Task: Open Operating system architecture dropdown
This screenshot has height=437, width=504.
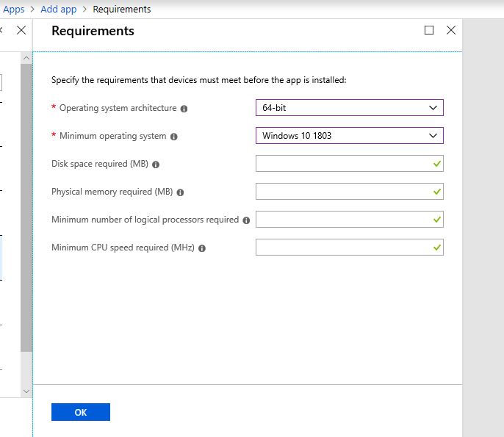Action: (349, 108)
